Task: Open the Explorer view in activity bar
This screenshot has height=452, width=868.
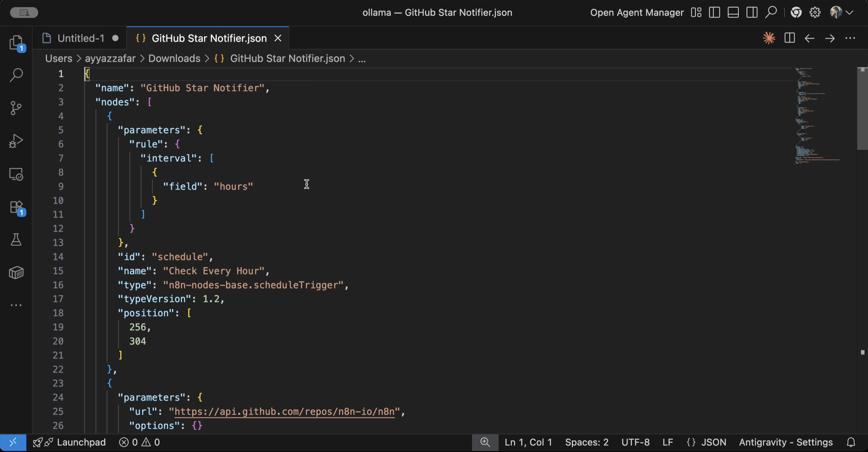Action: tap(16, 44)
